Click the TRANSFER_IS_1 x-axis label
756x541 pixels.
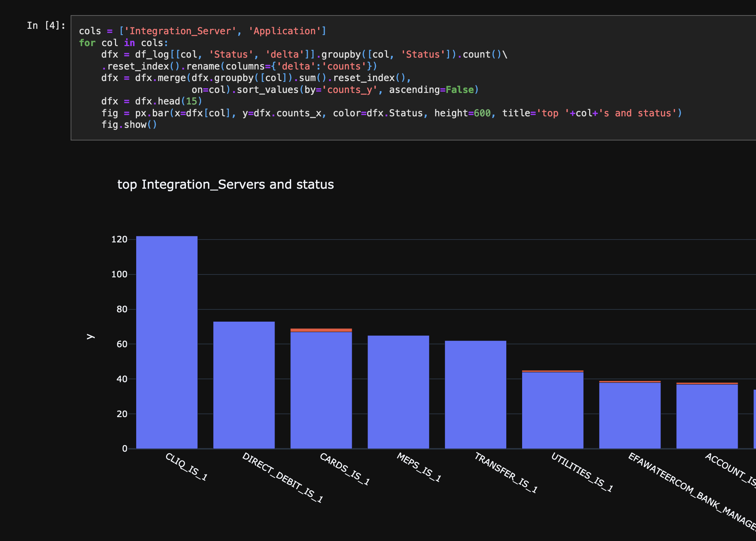(x=506, y=473)
